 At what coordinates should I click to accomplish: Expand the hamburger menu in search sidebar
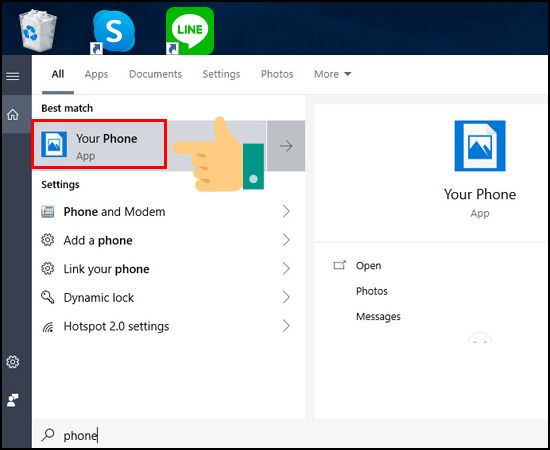pyautogui.click(x=13, y=76)
